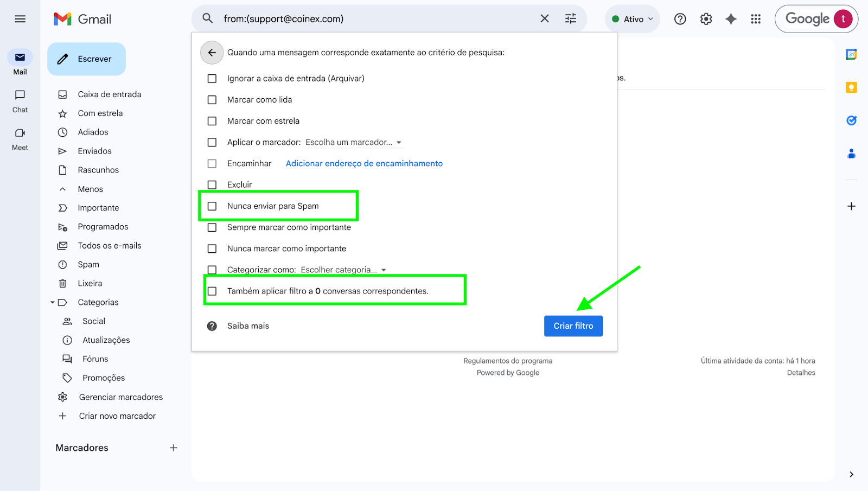Click 'Adicionar endereço de encaminhamento' link
The width and height of the screenshot is (868, 491).
pyautogui.click(x=364, y=163)
